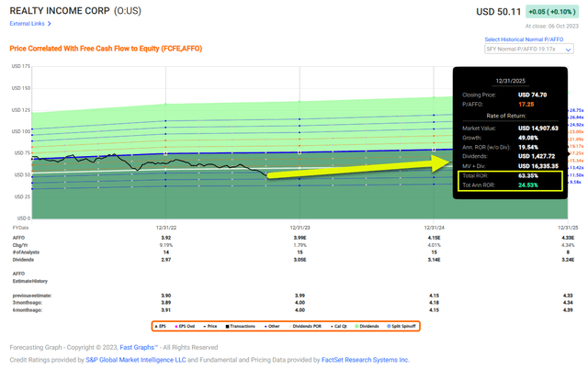Click the orange P/AFFO 17.25 tooltip value
The width and height of the screenshot is (588, 369).
pyautogui.click(x=526, y=105)
